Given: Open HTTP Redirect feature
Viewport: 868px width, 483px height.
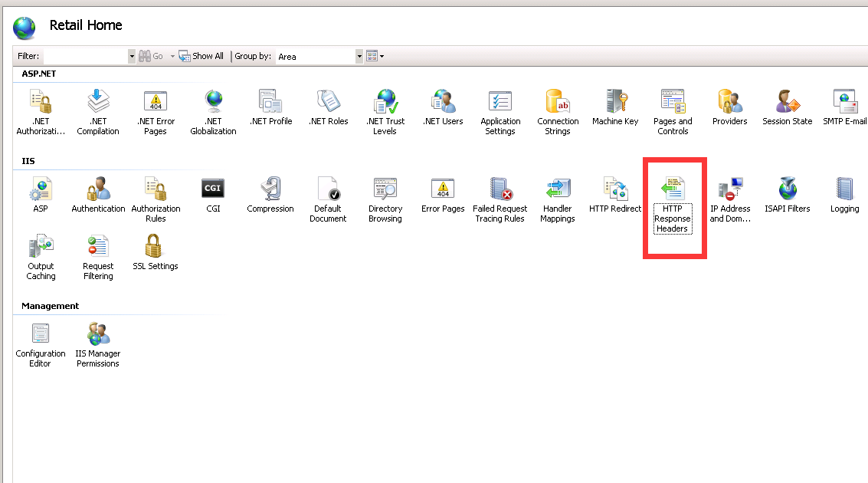Looking at the screenshot, I should point(615,195).
